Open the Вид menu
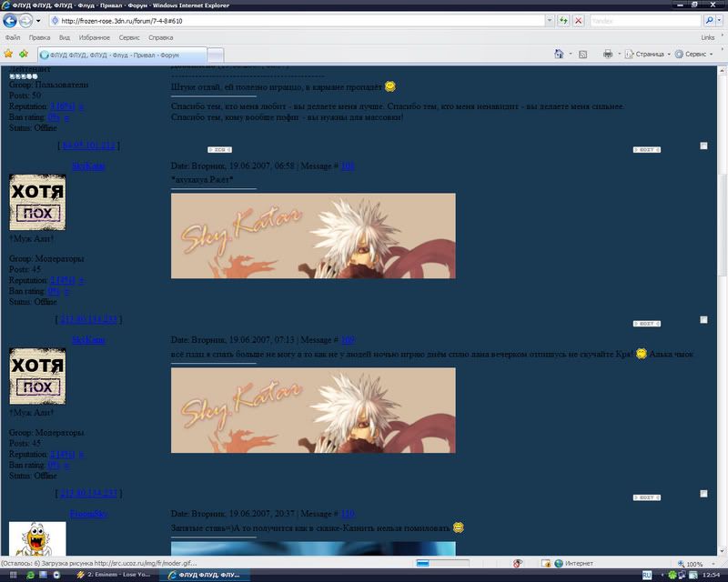Screen dimensions: 728x582 (x=65, y=37)
